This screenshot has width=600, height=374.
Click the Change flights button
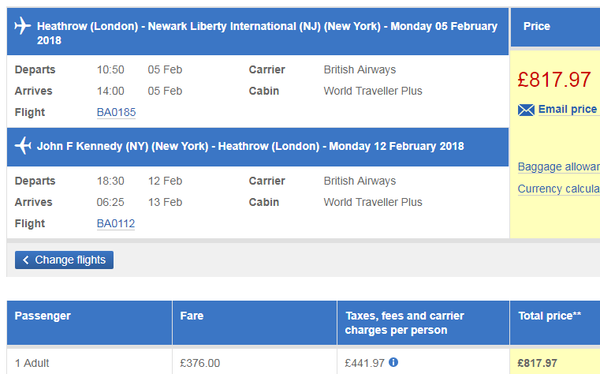[x=64, y=260]
